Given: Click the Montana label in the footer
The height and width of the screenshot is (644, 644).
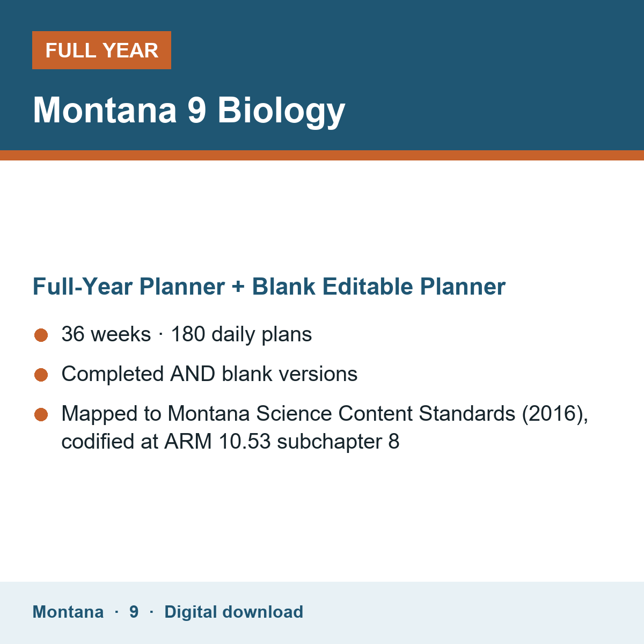Looking at the screenshot, I should (68, 612).
